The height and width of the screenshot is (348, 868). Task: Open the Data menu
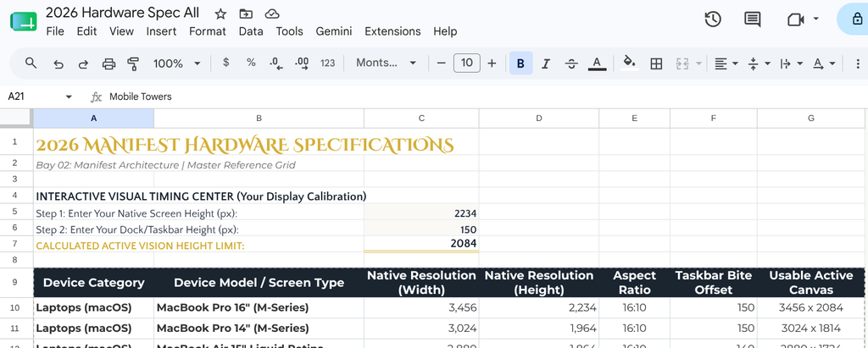pyautogui.click(x=251, y=31)
